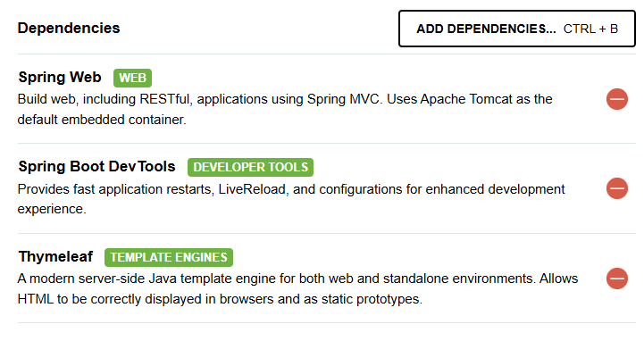Image resolution: width=644 pixels, height=341 pixels.
Task: Click the default embedded container text line
Action: tap(102, 120)
